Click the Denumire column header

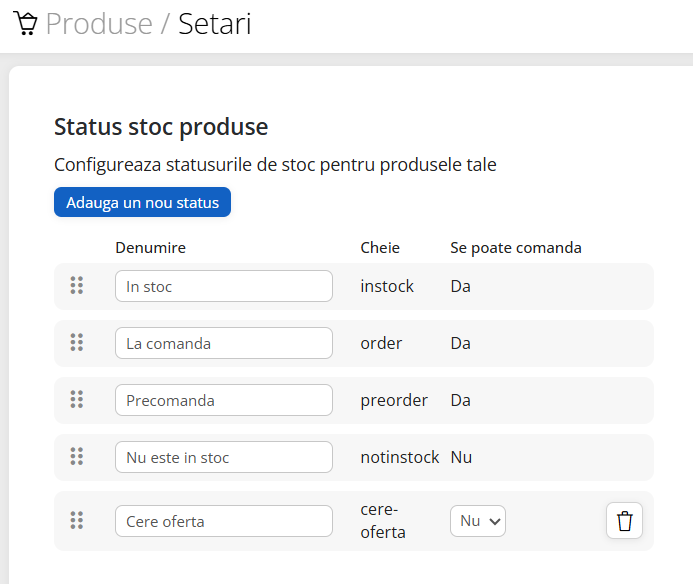(x=151, y=248)
